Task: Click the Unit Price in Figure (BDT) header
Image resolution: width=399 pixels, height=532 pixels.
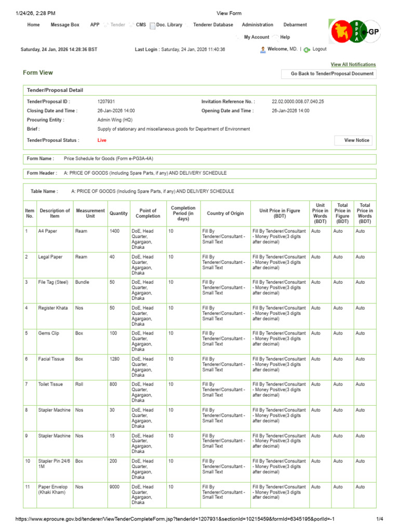Action: click(280, 214)
